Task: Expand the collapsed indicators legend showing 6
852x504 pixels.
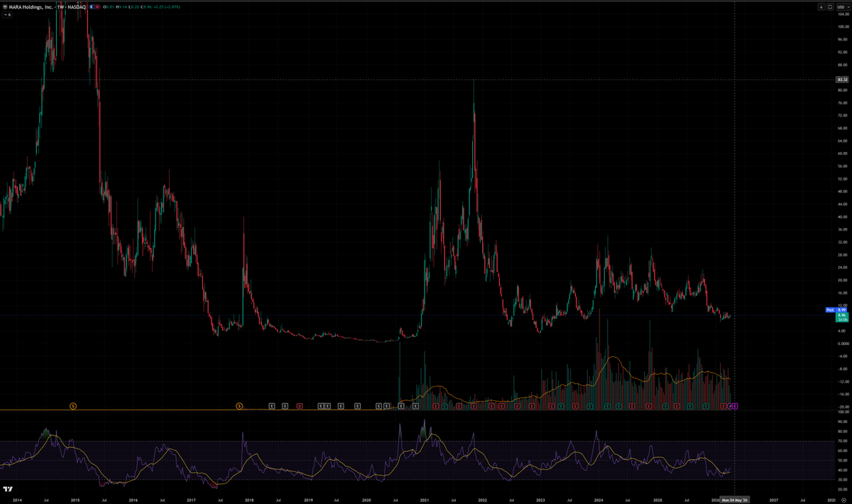Action: pos(7,15)
